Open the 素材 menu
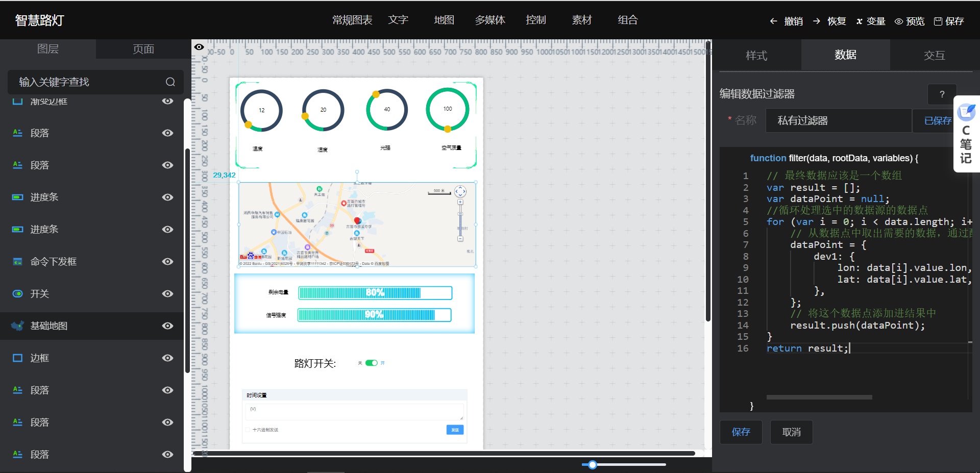 pyautogui.click(x=582, y=20)
